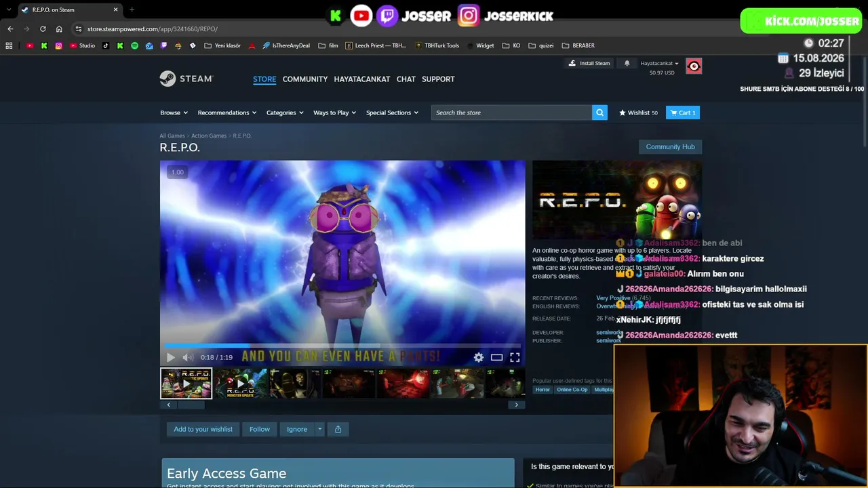Open the Community Hub
This screenshot has width=868, height=488.
coord(670,146)
